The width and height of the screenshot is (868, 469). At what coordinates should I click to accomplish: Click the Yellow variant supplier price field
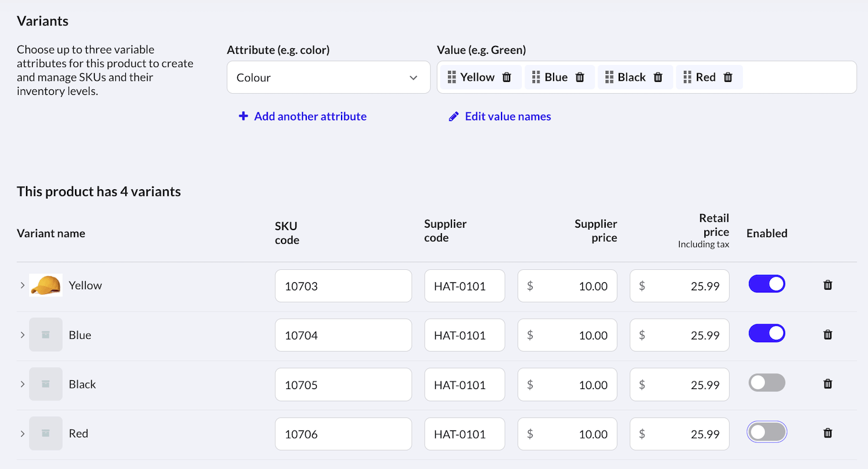[x=567, y=286]
